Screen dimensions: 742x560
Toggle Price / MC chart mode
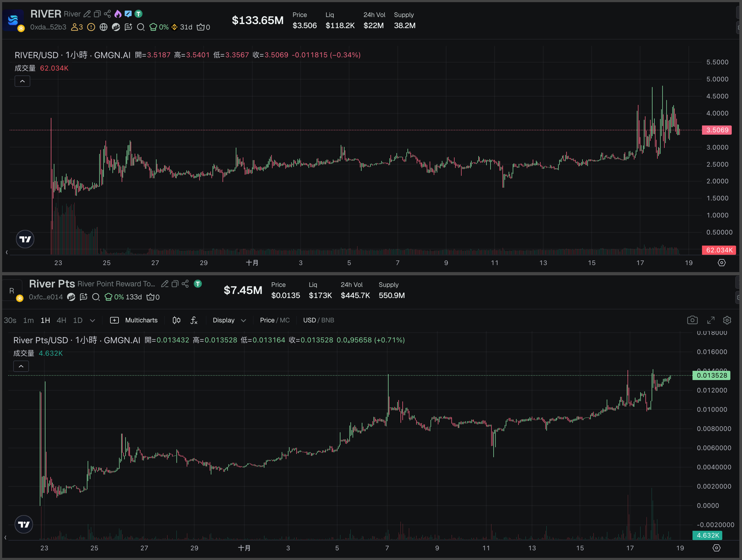pos(275,320)
